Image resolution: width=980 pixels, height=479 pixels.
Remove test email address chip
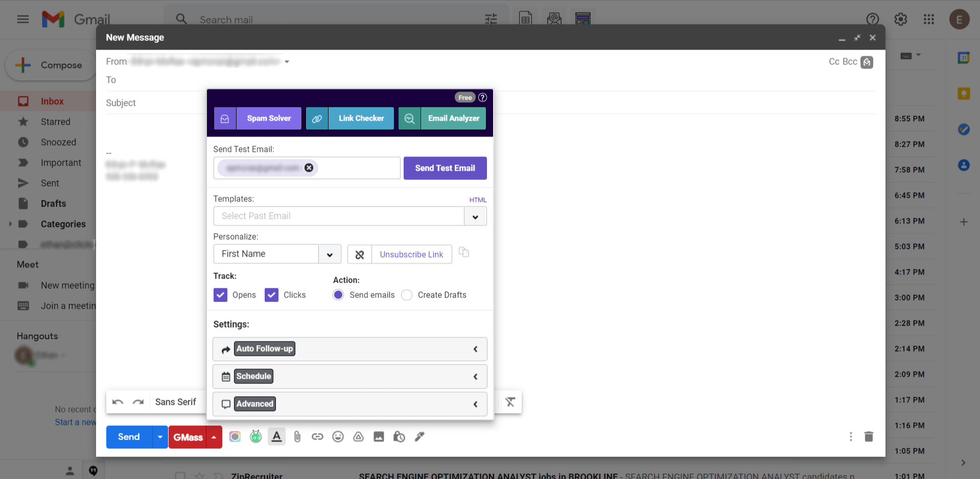coord(309,168)
